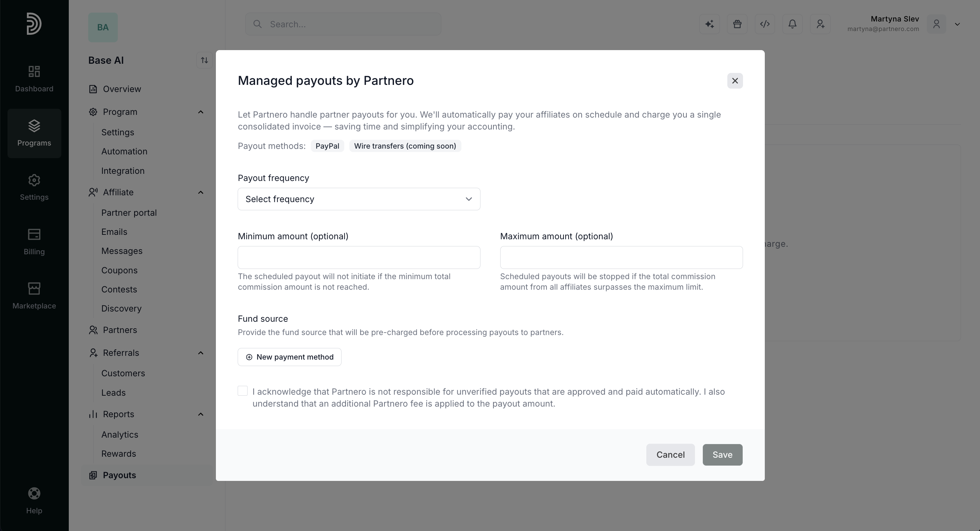The image size is (980, 531).
Task: Click the add user icon in header
Action: click(820, 24)
